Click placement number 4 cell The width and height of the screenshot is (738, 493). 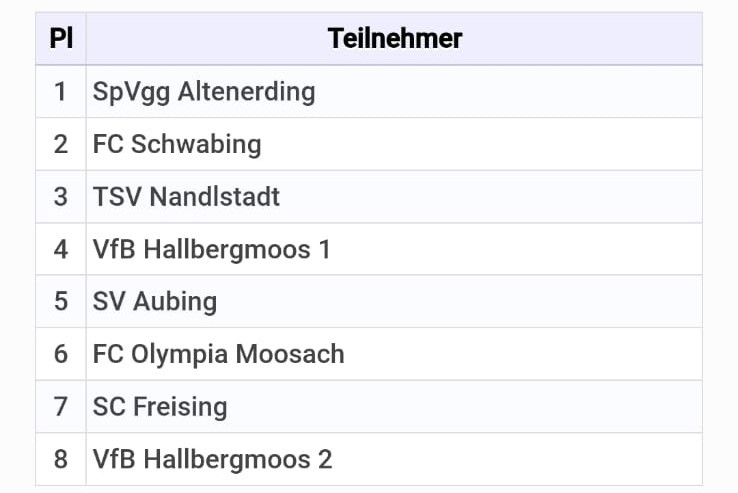tap(61, 250)
